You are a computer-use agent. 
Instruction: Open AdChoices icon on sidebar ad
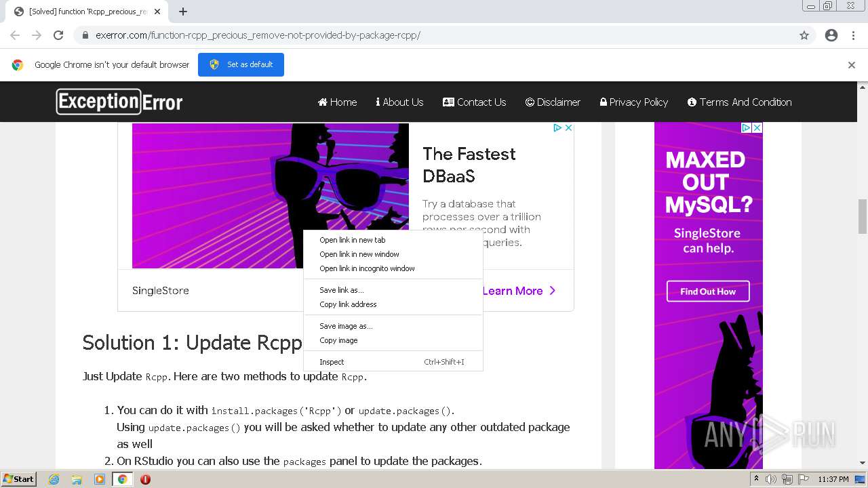point(746,127)
